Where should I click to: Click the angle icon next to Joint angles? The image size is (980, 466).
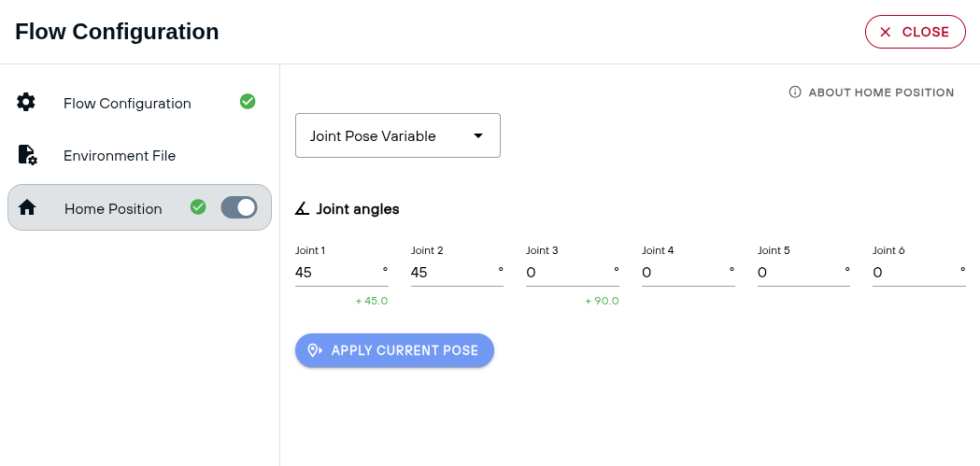coord(302,208)
